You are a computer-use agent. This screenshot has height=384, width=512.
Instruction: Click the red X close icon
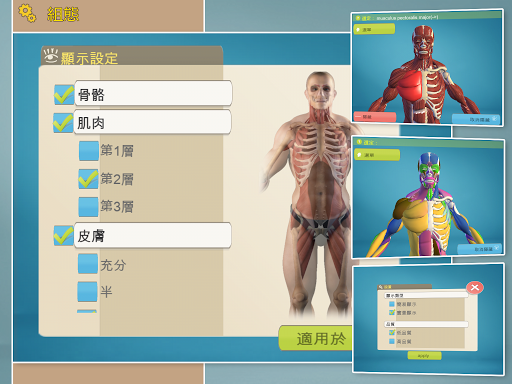475,287
